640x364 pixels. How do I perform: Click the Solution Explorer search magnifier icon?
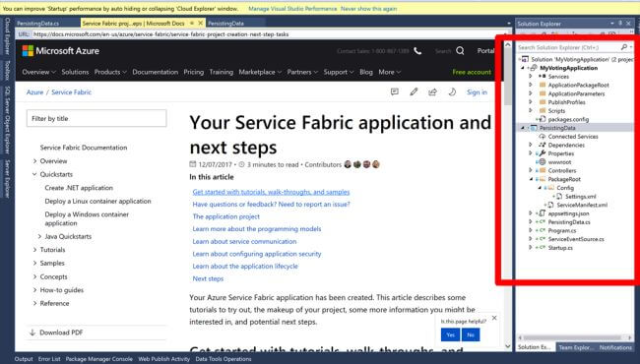click(624, 47)
